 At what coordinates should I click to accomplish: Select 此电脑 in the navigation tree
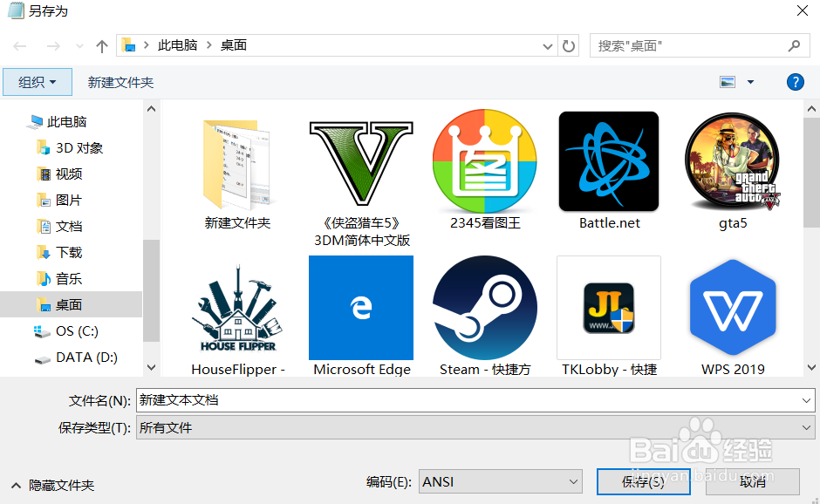click(66, 122)
